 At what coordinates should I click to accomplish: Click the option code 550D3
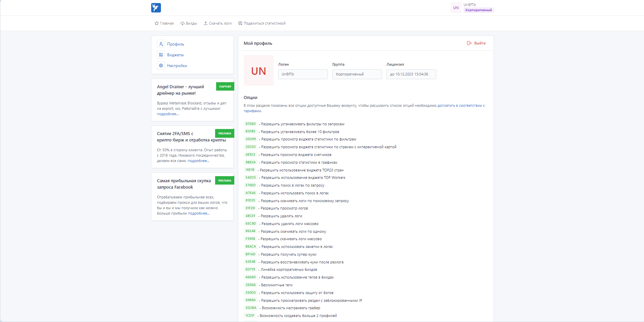coord(250,293)
